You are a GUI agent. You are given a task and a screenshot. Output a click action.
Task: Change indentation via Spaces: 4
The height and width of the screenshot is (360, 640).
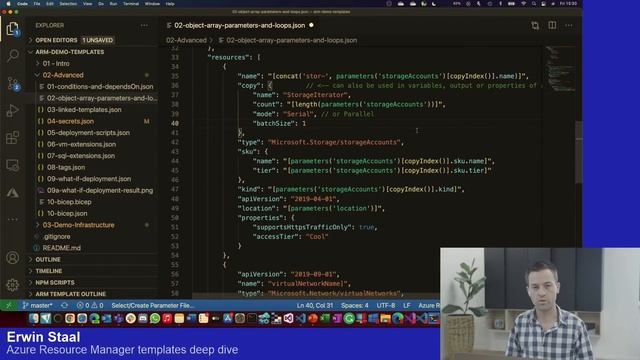pos(355,305)
